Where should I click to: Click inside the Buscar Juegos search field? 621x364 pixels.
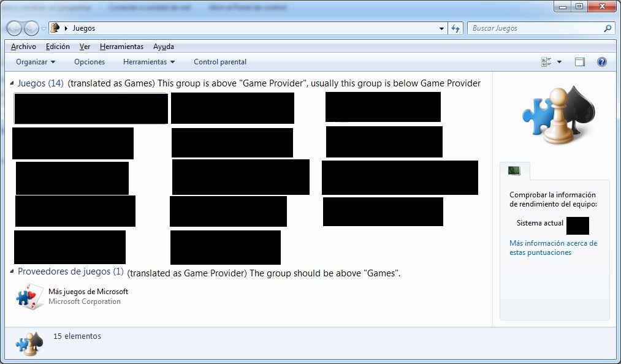click(533, 28)
